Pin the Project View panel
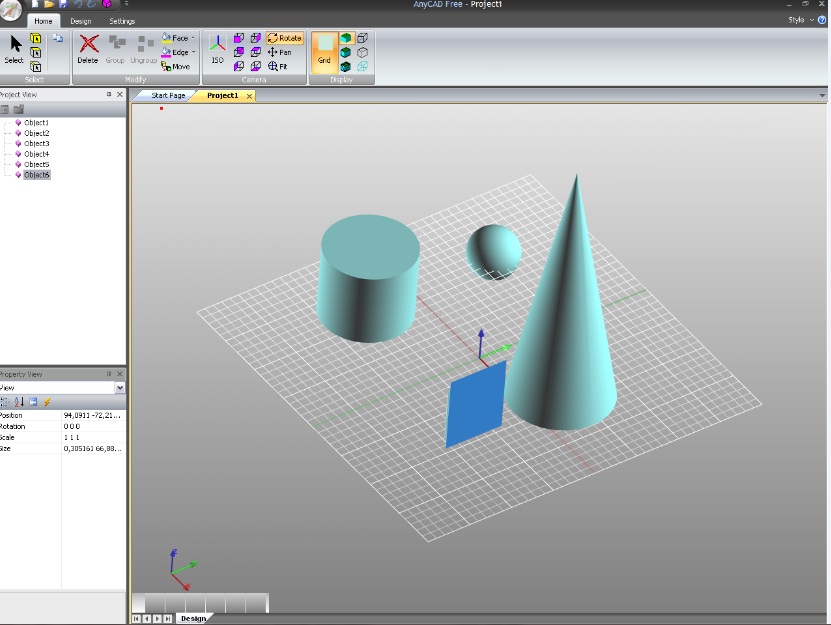This screenshot has height=625, width=831. click(x=109, y=95)
